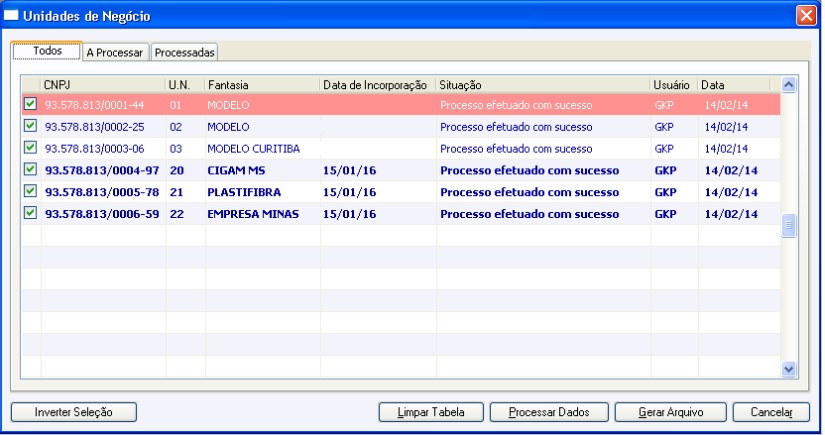
Task: Click the scrollbar up arrow
Action: coord(788,85)
